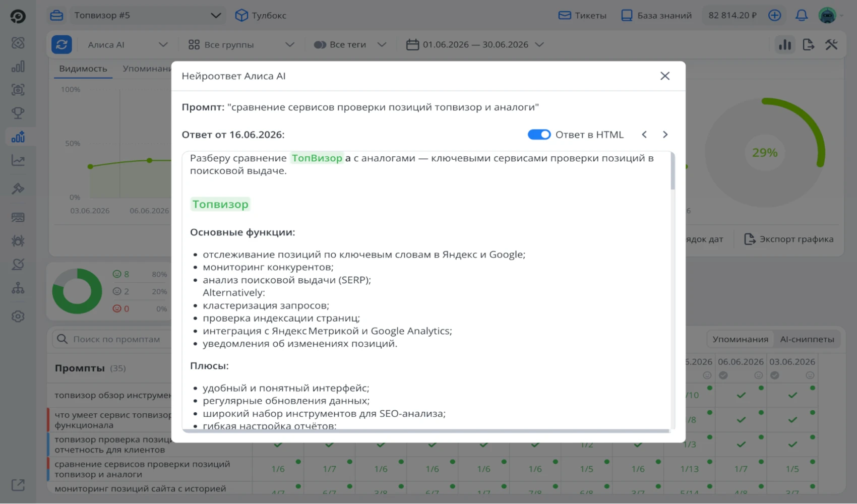Click the neutral sentiment count 2
Viewport: 857px width, 504px height.
coord(121,291)
